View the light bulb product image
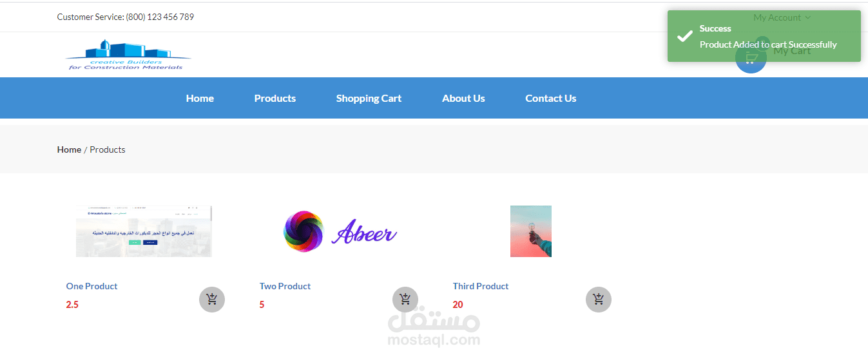This screenshot has width=868, height=355. pos(531,231)
